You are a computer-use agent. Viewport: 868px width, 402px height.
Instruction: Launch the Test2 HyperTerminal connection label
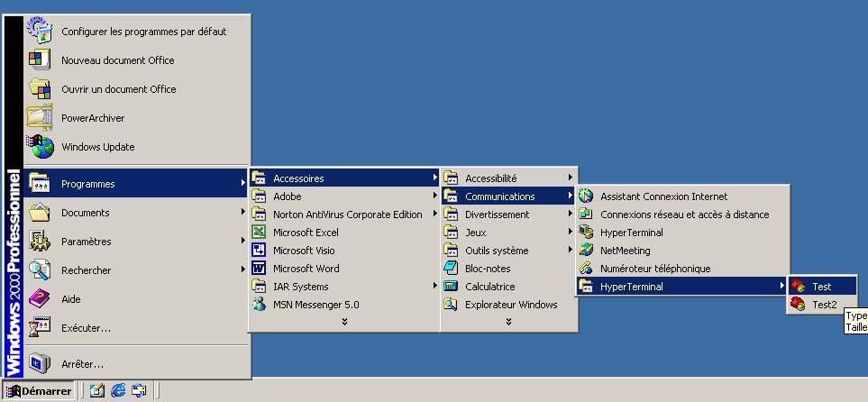[x=825, y=305]
